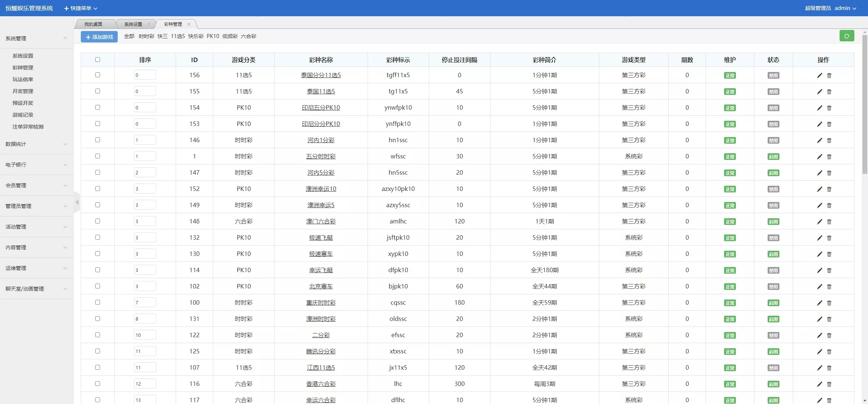This screenshot has width=868, height=404.
Task: Edit the 泰国分分11选5 row
Action: pos(819,75)
